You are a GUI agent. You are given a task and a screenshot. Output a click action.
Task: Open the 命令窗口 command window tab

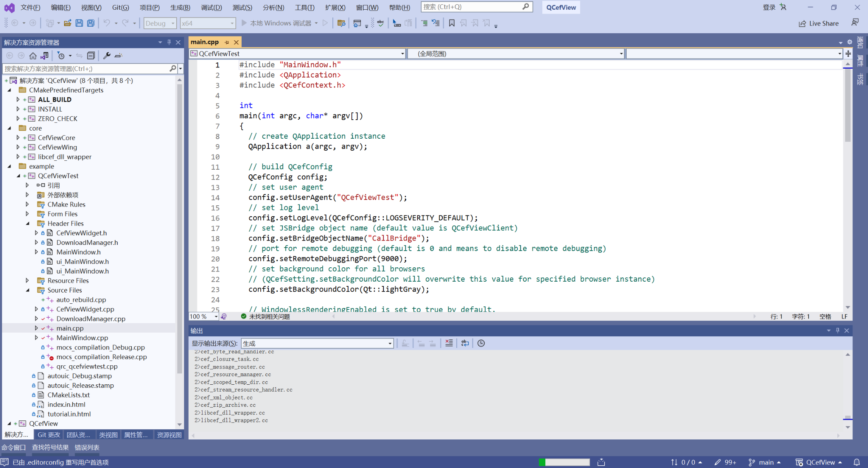[x=14, y=447]
